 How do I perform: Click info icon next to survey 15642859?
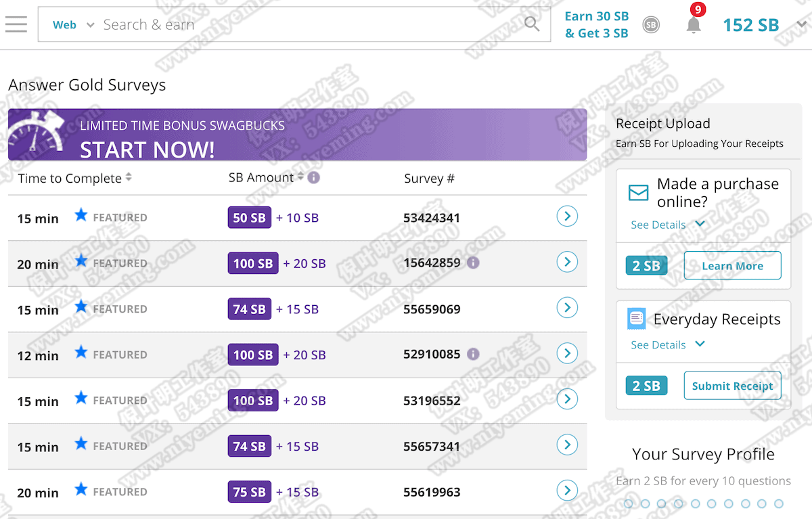point(473,263)
